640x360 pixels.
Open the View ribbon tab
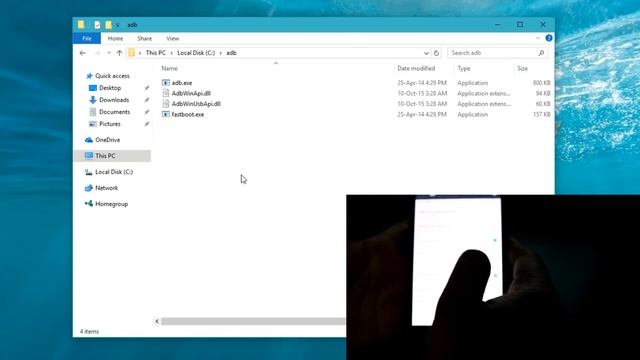point(173,38)
